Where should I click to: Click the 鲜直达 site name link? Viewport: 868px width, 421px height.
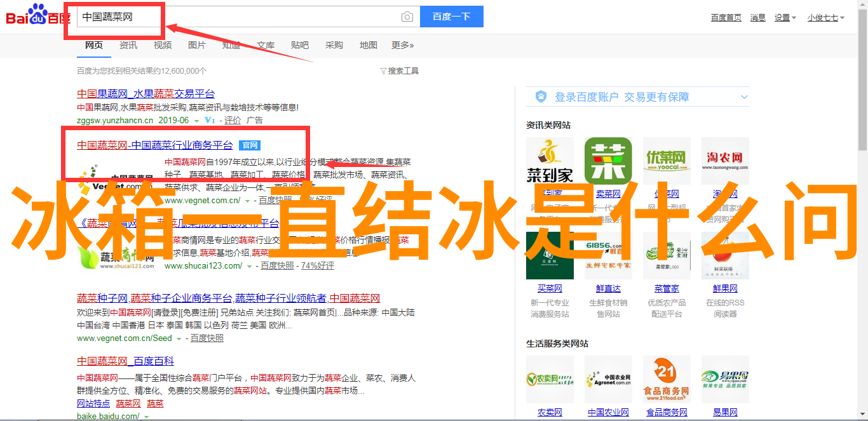(x=608, y=289)
